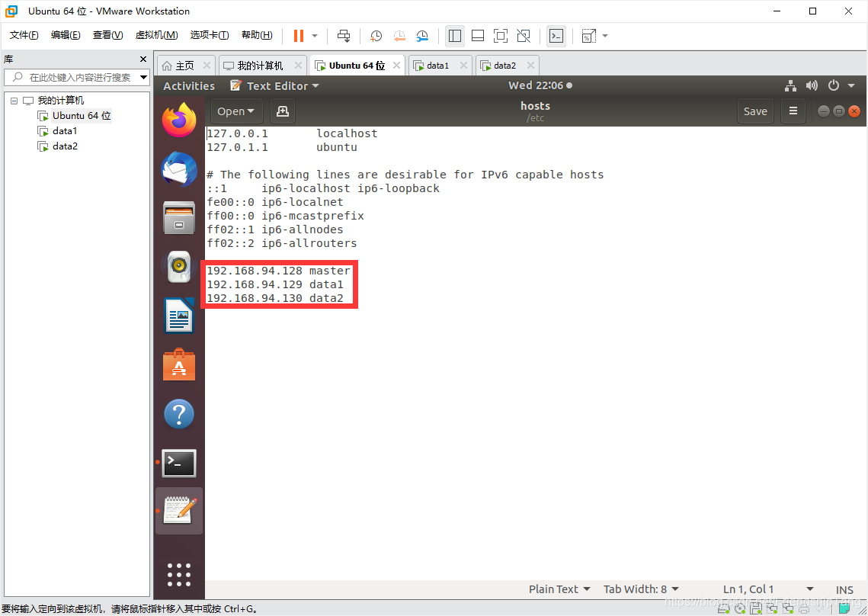Viewport: 868px width, 616px height.
Task: Send Ctrl+Alt+Del to the virtual machine
Action: pyautogui.click(x=344, y=36)
